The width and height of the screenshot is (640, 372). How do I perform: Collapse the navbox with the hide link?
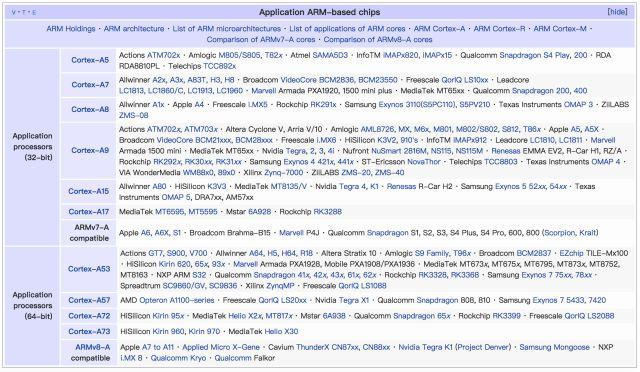(x=617, y=12)
